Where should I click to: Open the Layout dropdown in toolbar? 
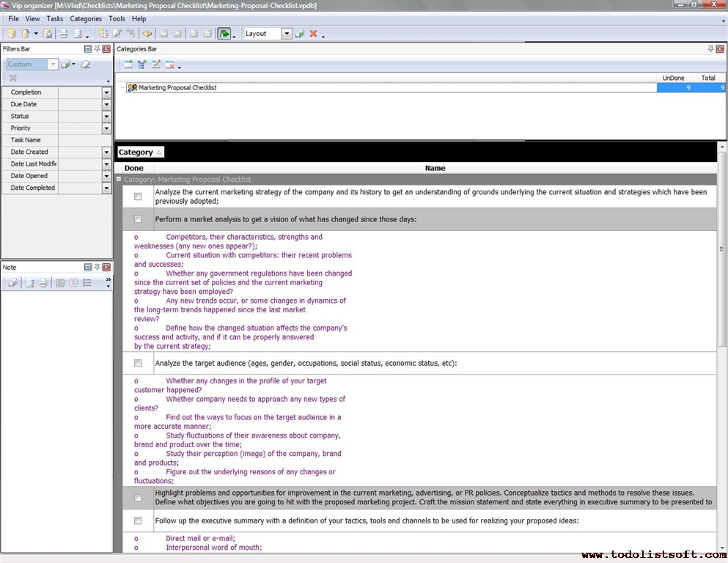[286, 34]
